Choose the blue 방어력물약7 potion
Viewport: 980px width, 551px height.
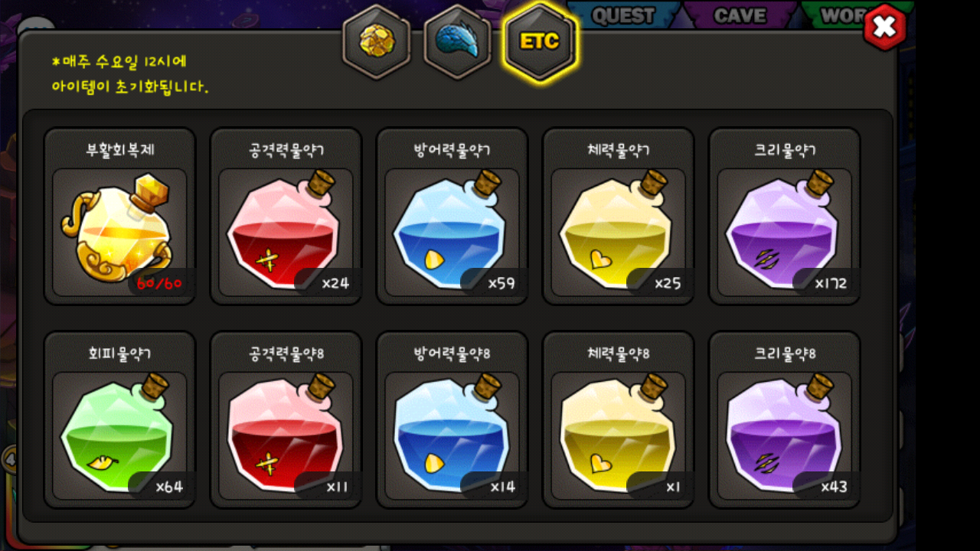(452, 217)
